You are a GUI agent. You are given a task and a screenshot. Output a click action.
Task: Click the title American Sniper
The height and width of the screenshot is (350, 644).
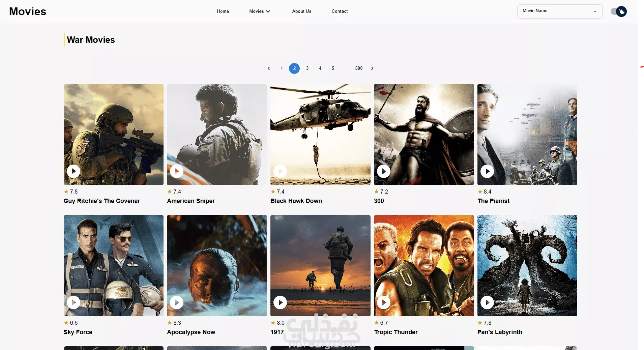coord(191,201)
